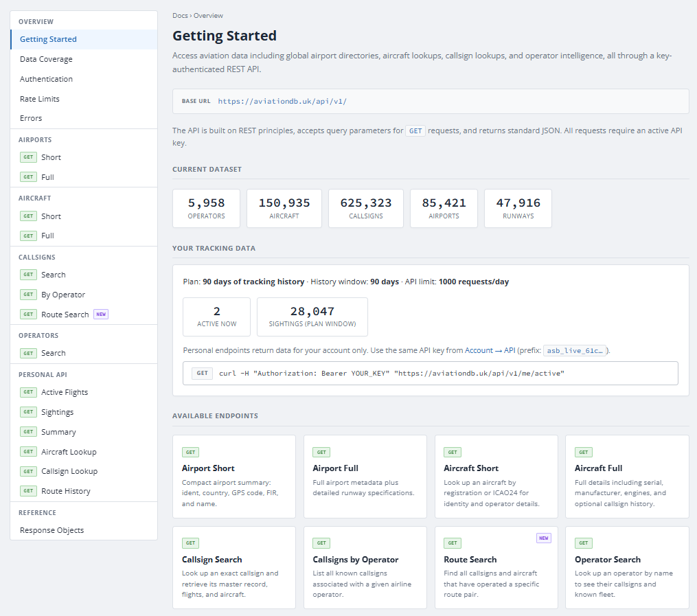Click the 85,421 Airports stat card
Image resolution: width=697 pixels, height=616 pixels.
tap(444, 209)
